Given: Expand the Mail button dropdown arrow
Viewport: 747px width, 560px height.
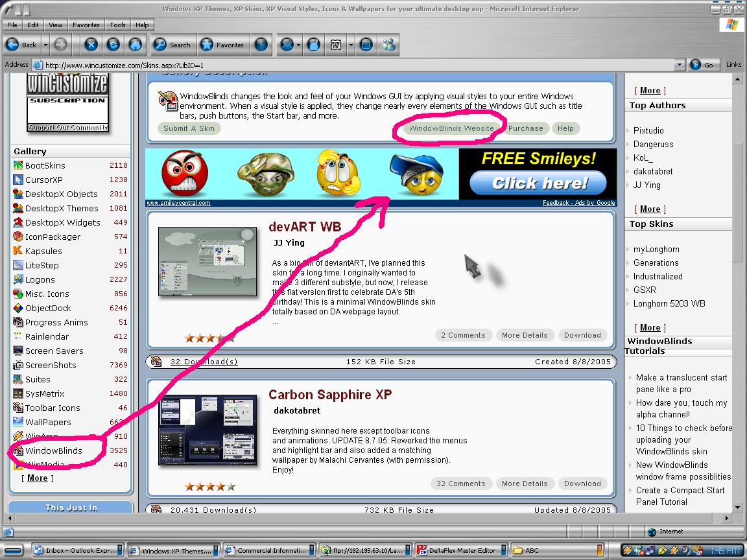Looking at the screenshot, I should coord(298,45).
